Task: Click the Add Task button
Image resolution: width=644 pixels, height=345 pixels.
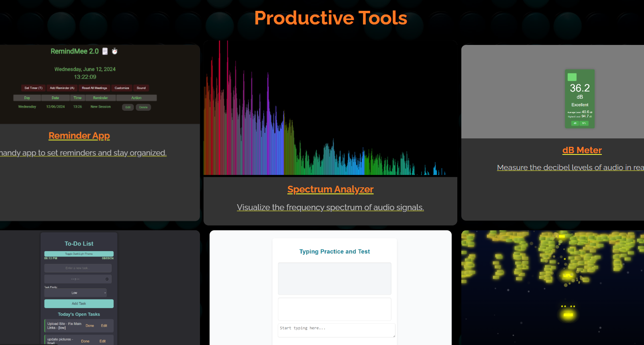Action: [79, 304]
